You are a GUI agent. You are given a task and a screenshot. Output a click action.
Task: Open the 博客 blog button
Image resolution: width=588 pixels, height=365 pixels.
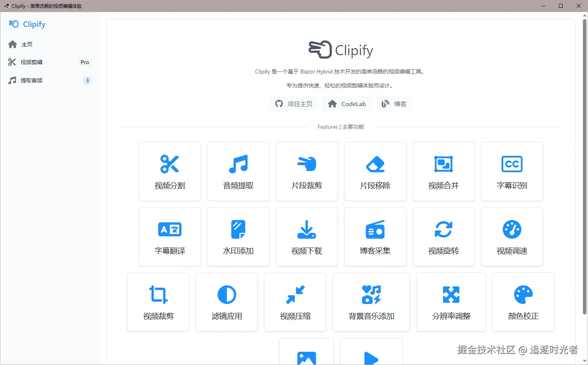(394, 104)
